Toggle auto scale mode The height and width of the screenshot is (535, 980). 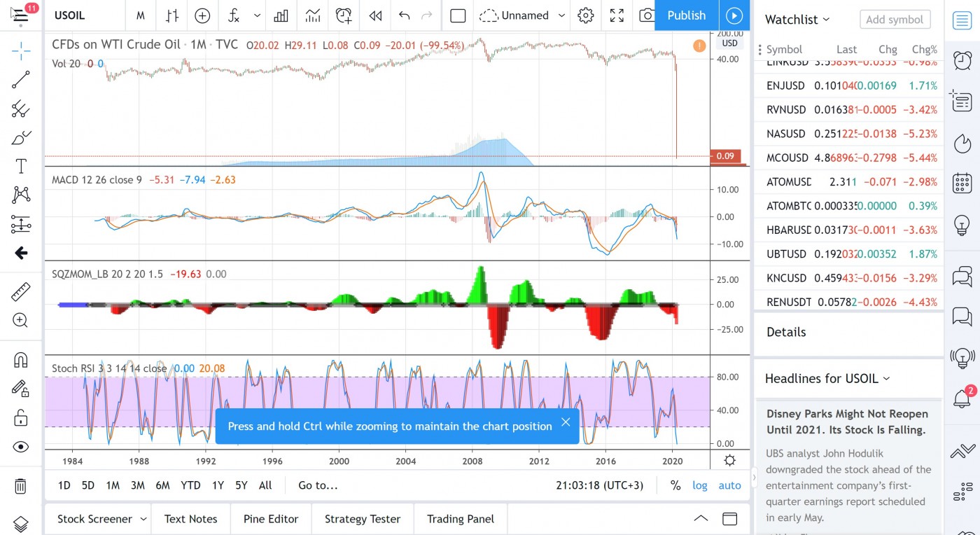[x=729, y=485]
